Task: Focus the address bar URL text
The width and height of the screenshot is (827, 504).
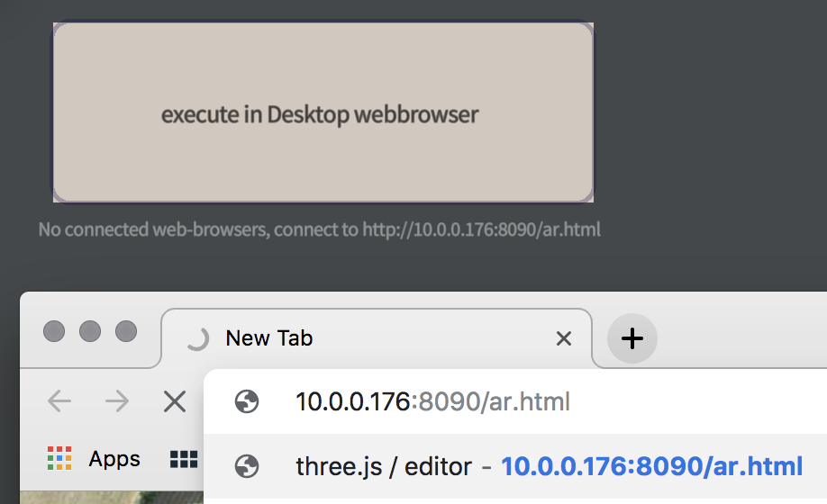Action: tap(432, 401)
